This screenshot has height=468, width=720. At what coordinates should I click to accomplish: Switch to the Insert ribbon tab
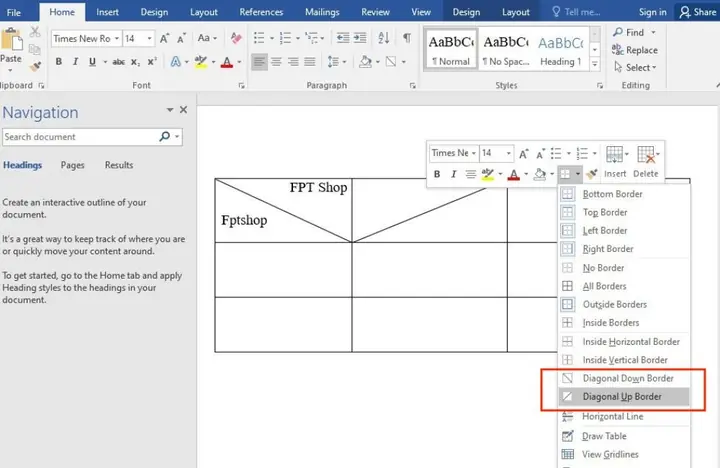point(107,12)
